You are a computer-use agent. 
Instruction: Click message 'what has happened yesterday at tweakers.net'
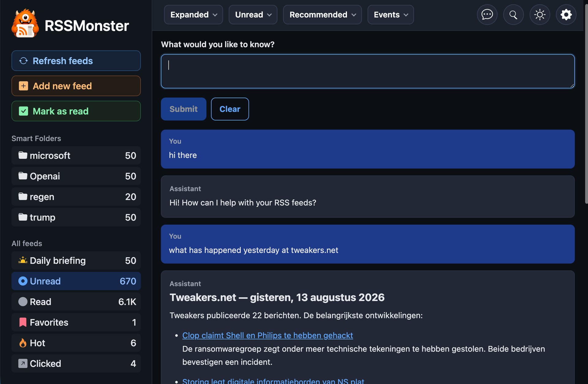[x=254, y=250]
